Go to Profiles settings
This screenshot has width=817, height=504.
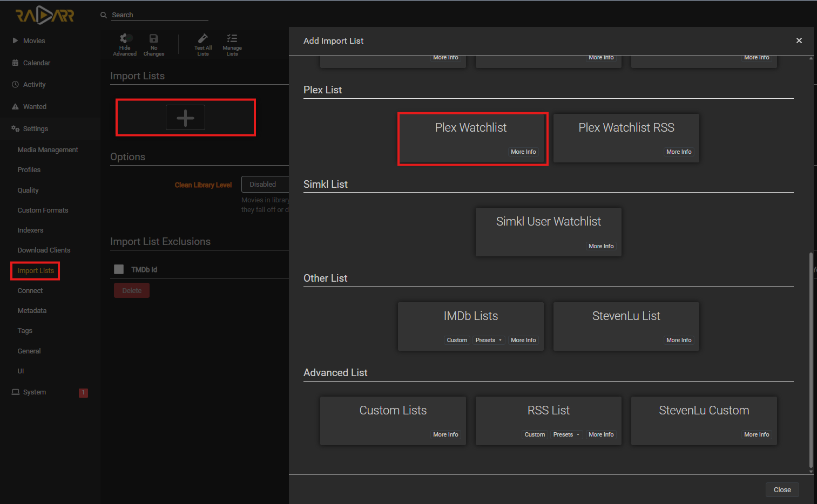pyautogui.click(x=29, y=170)
